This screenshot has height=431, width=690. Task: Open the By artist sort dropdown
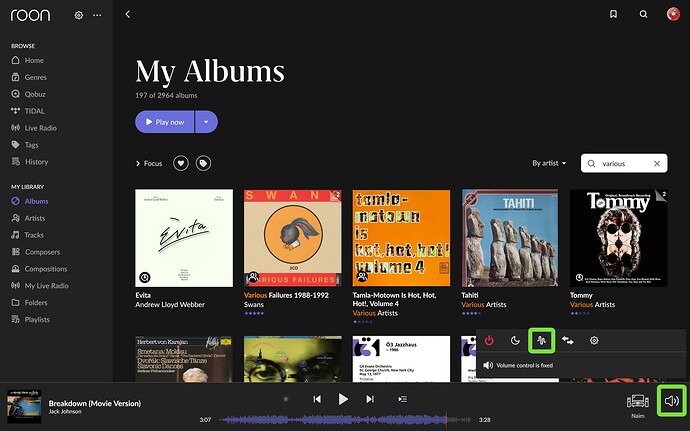tap(549, 163)
